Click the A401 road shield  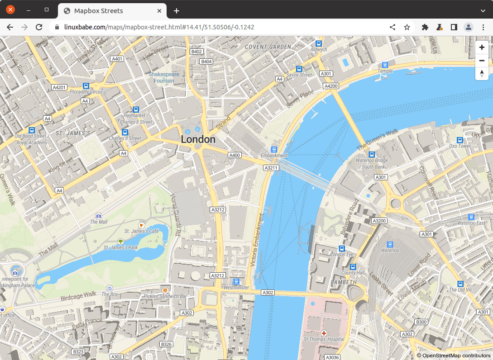click(117, 59)
